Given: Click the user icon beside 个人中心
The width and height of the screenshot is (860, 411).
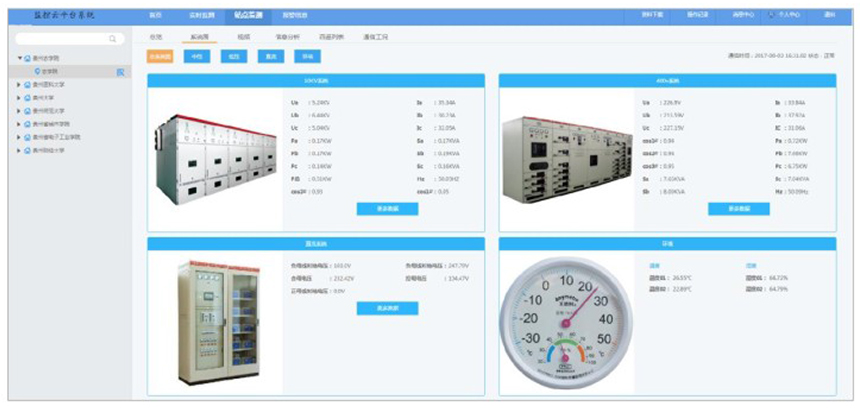Looking at the screenshot, I should tap(772, 15).
